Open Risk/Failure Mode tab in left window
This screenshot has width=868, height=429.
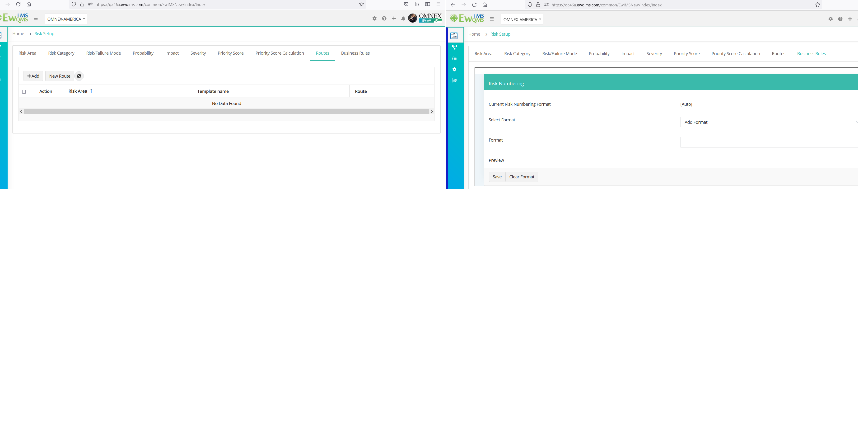(x=103, y=53)
